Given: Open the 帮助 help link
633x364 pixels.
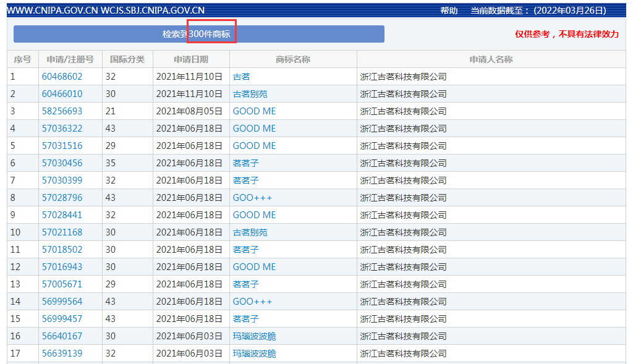Looking at the screenshot, I should (x=449, y=11).
